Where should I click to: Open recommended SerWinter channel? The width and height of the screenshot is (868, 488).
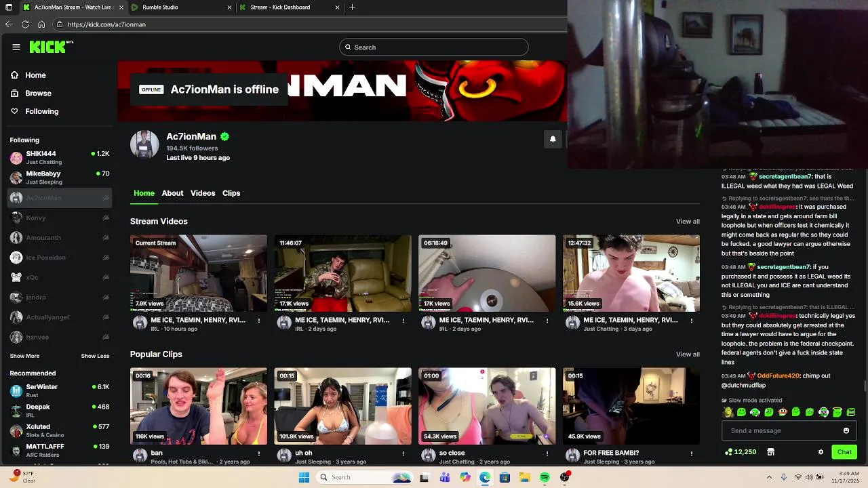(60, 391)
